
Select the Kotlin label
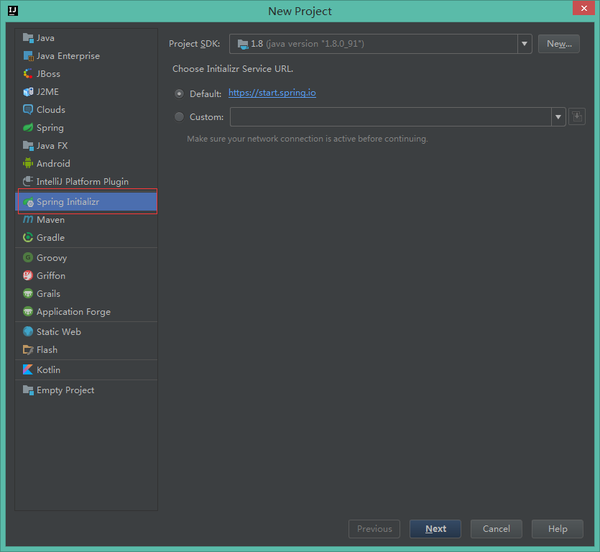click(48, 370)
